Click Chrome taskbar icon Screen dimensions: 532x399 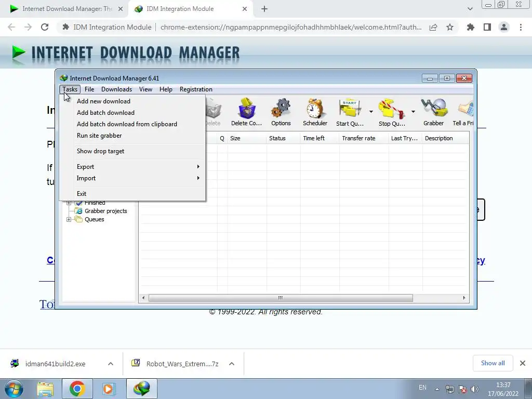click(x=77, y=389)
